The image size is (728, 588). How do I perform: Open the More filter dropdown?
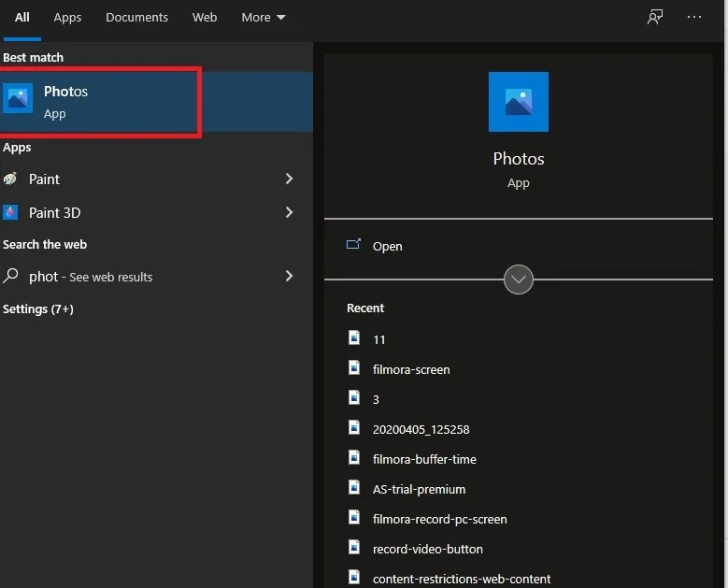coord(264,18)
